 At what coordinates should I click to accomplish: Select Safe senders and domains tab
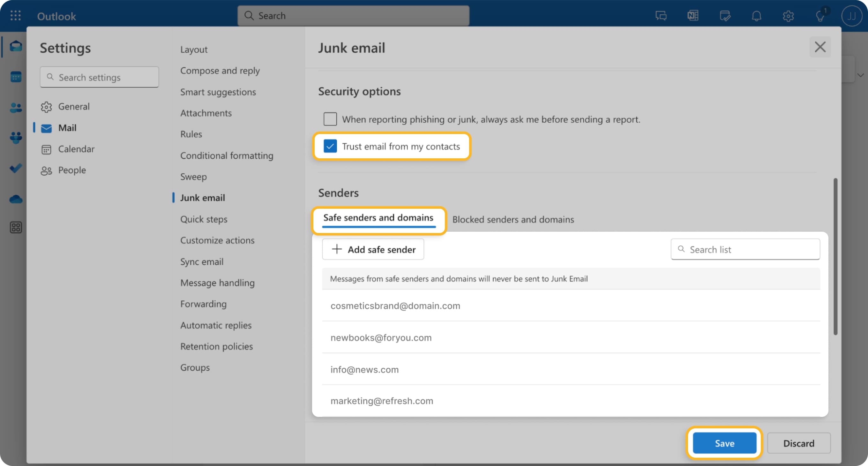click(378, 218)
